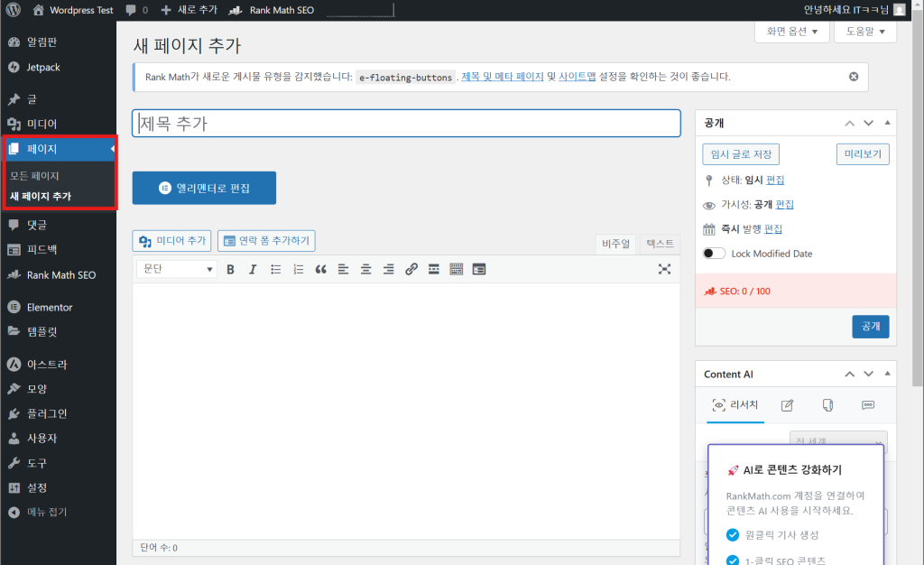This screenshot has height=565, width=924.
Task: Edit the 즉시 발행 schedule
Action: tap(773, 228)
